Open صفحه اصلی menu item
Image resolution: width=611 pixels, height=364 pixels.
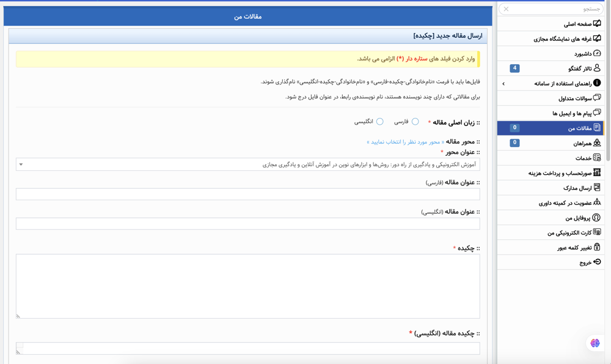(551, 24)
